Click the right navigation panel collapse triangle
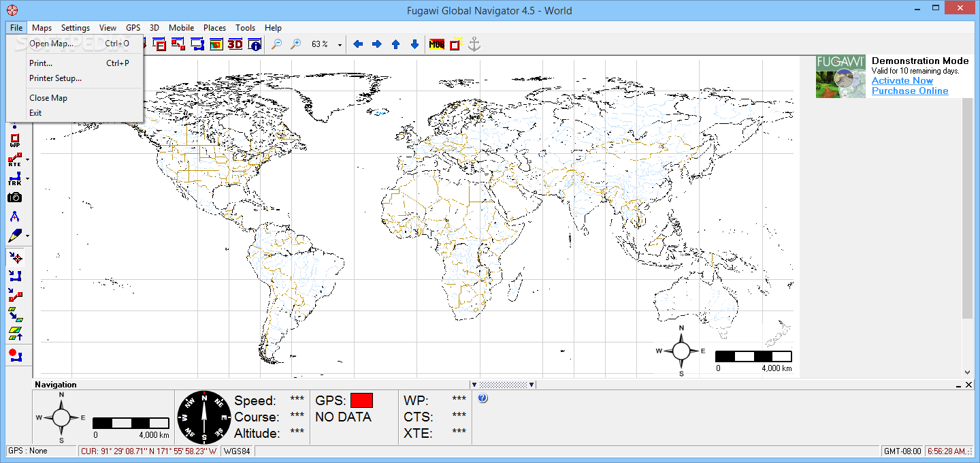 532,385
